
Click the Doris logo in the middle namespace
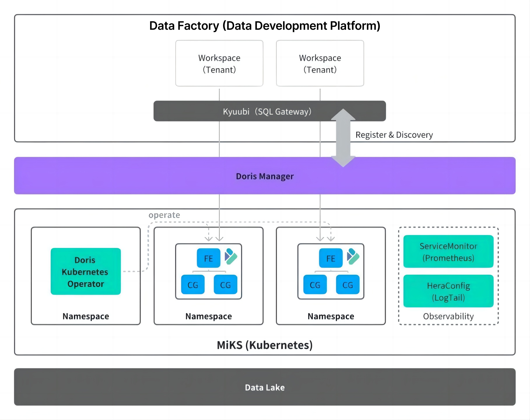pos(231,256)
